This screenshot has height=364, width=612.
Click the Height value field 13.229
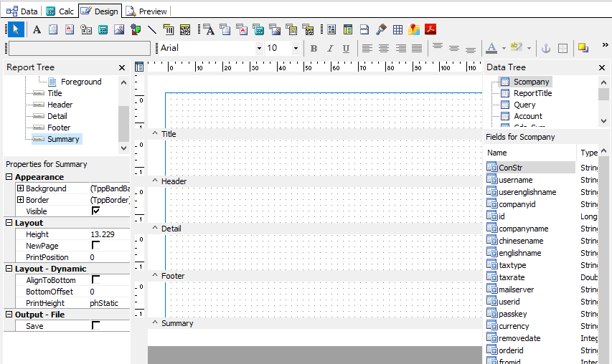pyautogui.click(x=110, y=234)
